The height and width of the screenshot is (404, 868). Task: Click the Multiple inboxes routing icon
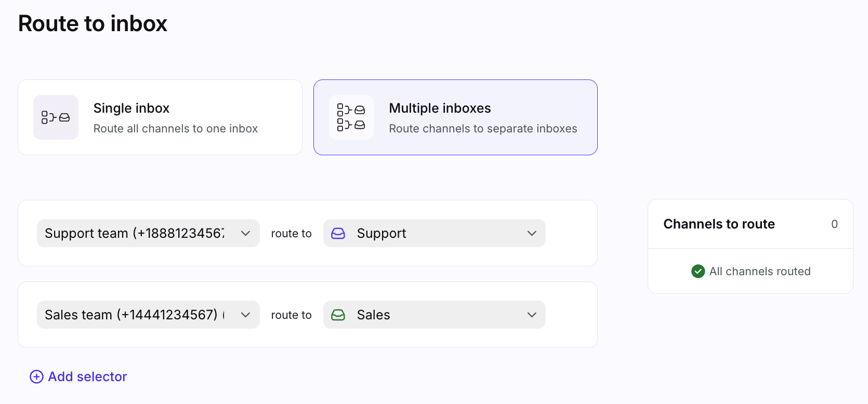tap(351, 117)
